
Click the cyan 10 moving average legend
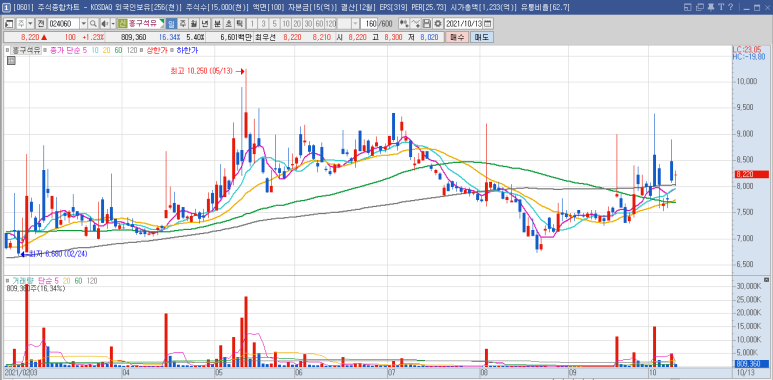pyautogui.click(x=95, y=50)
